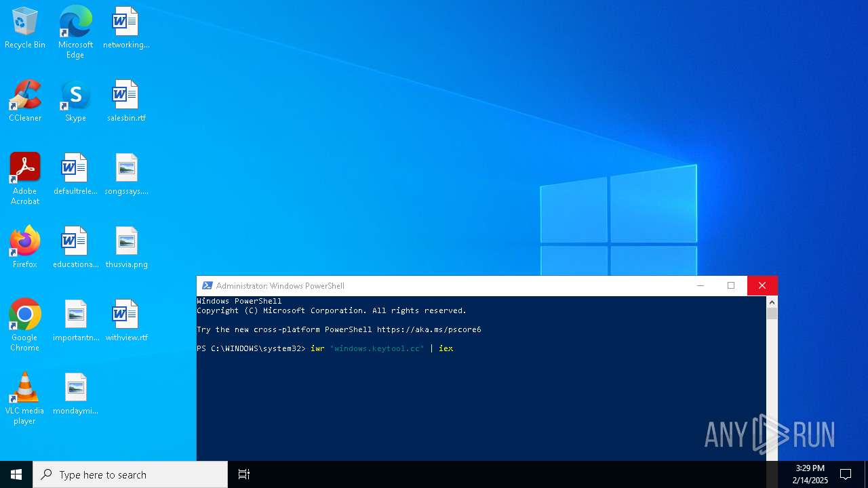This screenshot has width=868, height=488.
Task: Click the PowerShell window title icon
Action: coord(208,285)
